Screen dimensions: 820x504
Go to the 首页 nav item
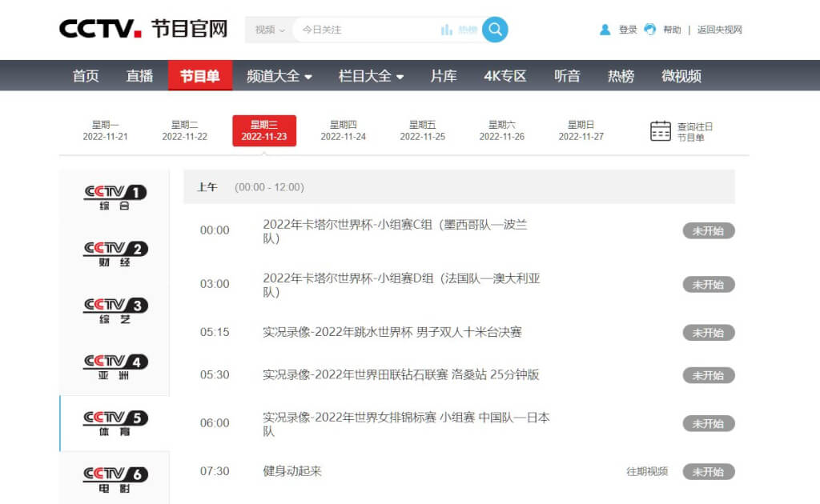coord(86,76)
